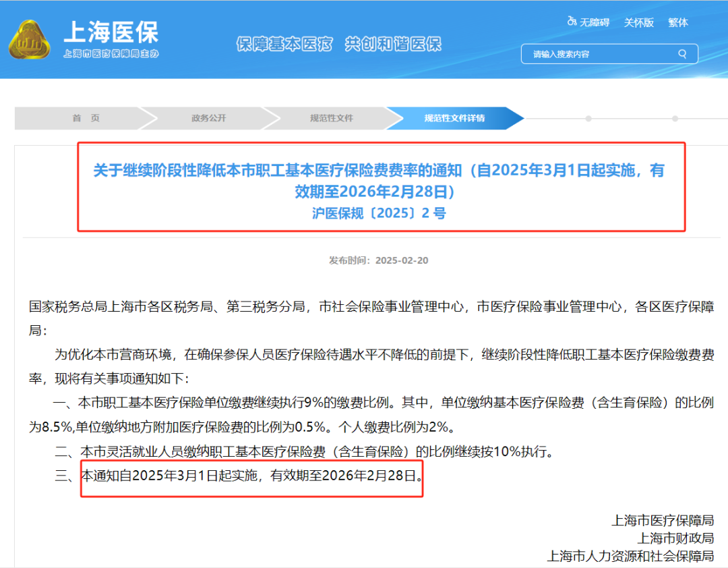Click signature 上海市医疗保障局
728x568 pixels.
click(x=663, y=521)
